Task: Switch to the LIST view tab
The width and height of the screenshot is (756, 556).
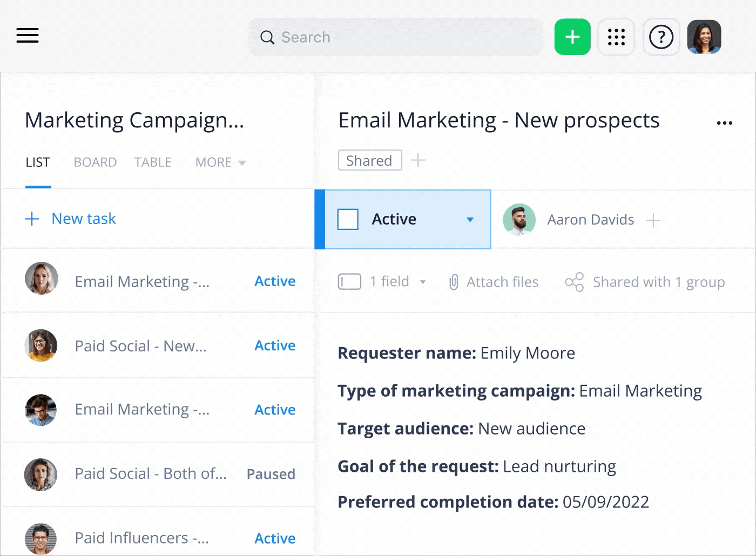Action: tap(38, 162)
